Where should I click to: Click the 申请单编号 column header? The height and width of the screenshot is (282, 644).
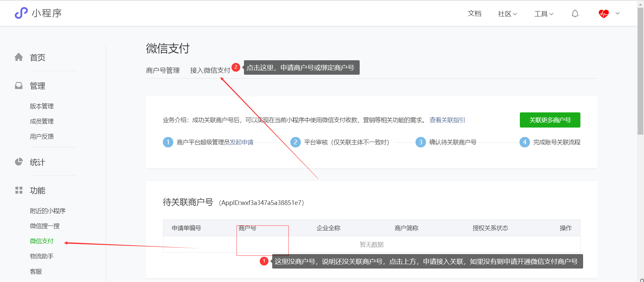click(x=186, y=228)
